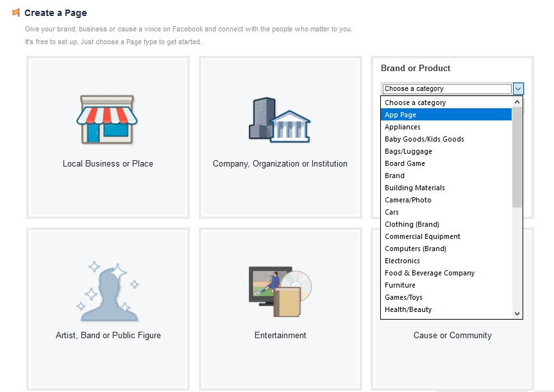
Task: Select App Page from the list
Action: (446, 115)
